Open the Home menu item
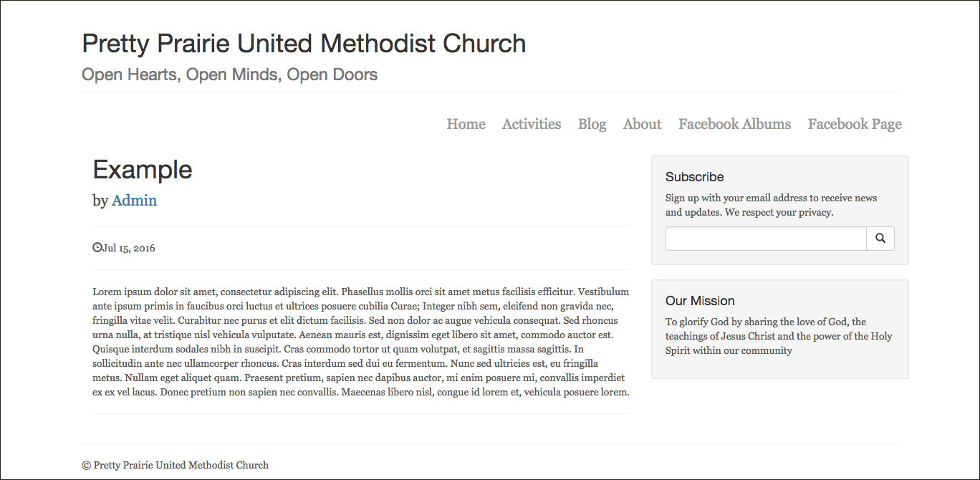Screen dimensions: 980x480 tap(466, 124)
